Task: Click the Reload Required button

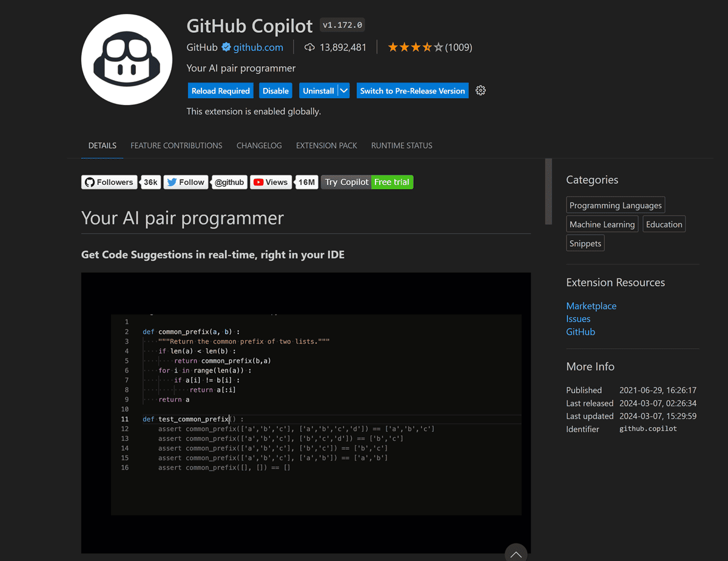Action: click(x=220, y=90)
